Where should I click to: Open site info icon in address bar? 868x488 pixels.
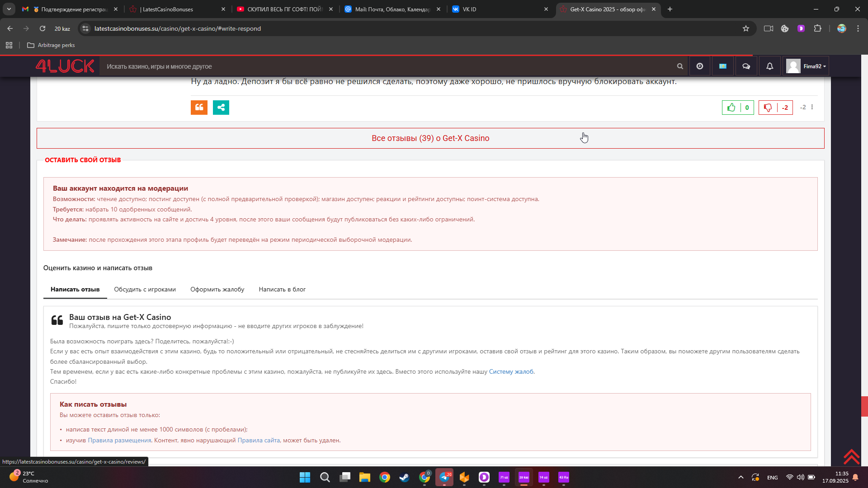click(x=85, y=28)
